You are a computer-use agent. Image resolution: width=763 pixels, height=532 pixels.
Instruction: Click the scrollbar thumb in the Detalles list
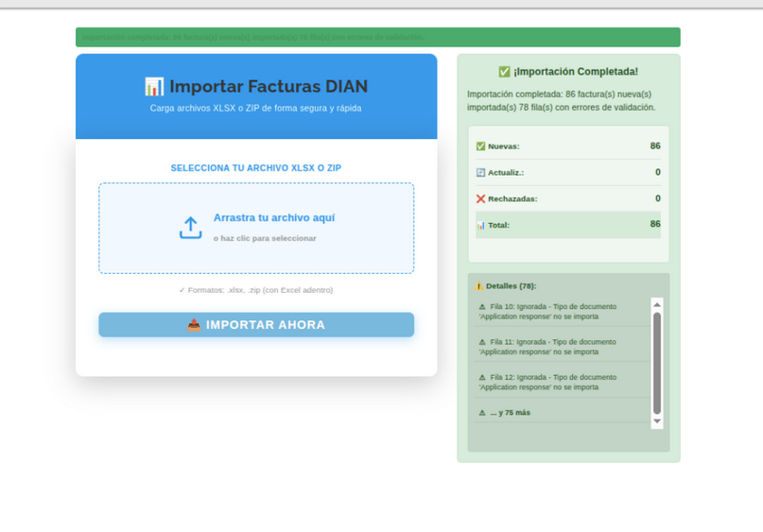tap(657, 362)
